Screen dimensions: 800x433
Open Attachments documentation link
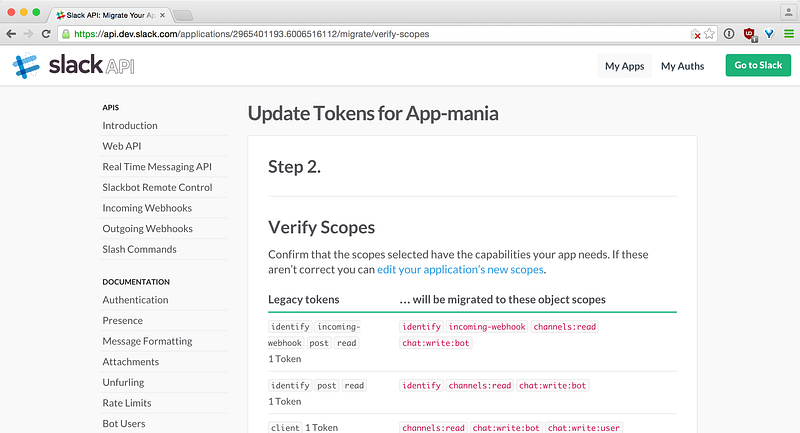[131, 362]
